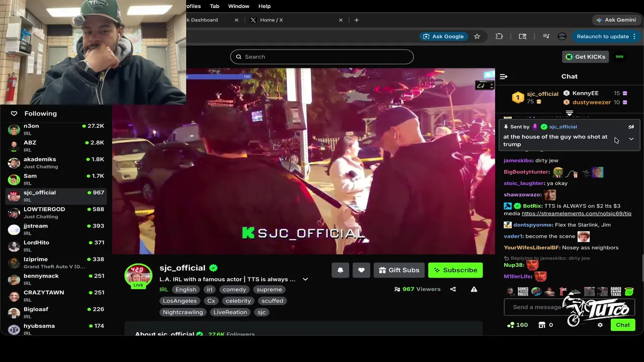This screenshot has width=644, height=362.
Task: Click Relaunch to update
Action: click(606, 36)
